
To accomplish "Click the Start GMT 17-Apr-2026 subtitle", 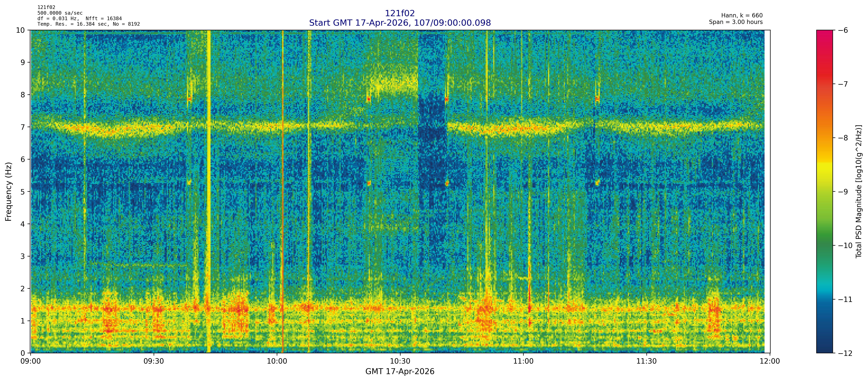I will [x=400, y=23].
